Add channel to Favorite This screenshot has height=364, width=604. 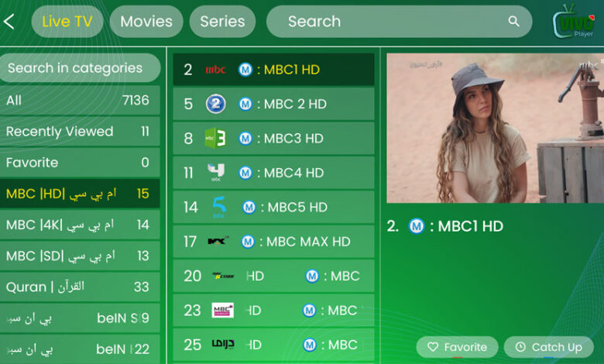point(457,347)
